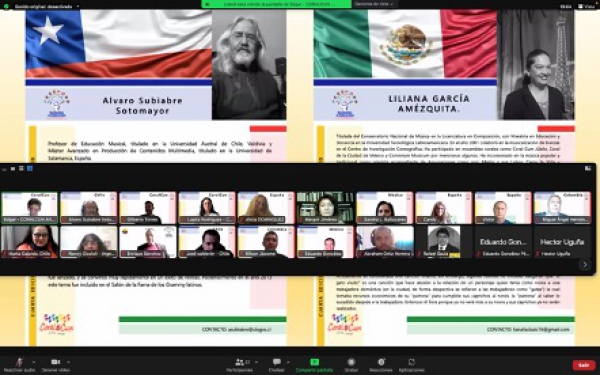This screenshot has height=375, width=600.
Task: Select Eduardo Gon... tile without video
Action: (x=503, y=242)
